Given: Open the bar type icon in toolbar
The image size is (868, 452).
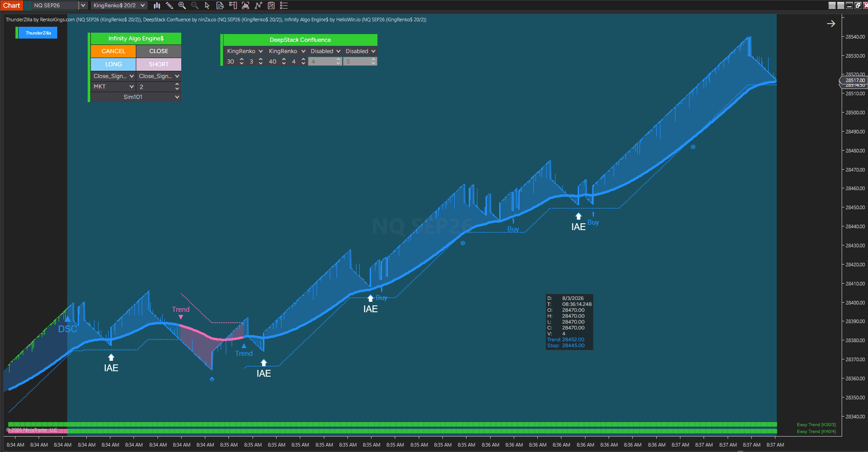Looking at the screenshot, I should pyautogui.click(x=157, y=5).
